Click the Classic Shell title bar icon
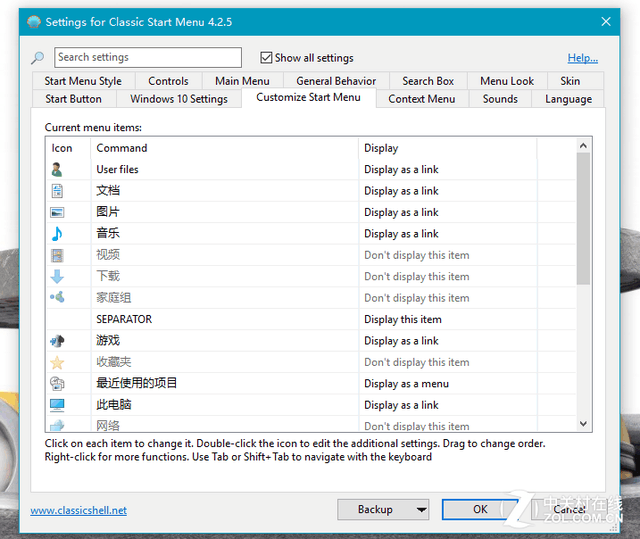This screenshot has height=539, width=640. 34,22
